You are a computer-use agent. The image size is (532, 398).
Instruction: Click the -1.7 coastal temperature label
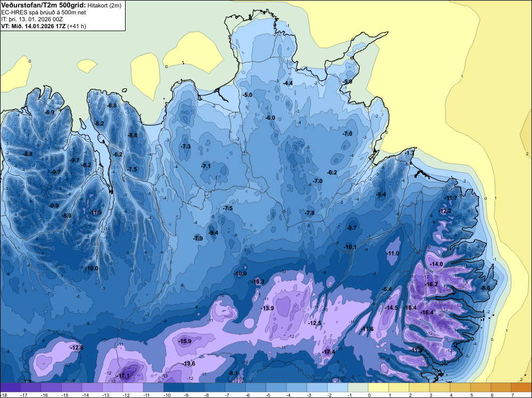[410, 153]
